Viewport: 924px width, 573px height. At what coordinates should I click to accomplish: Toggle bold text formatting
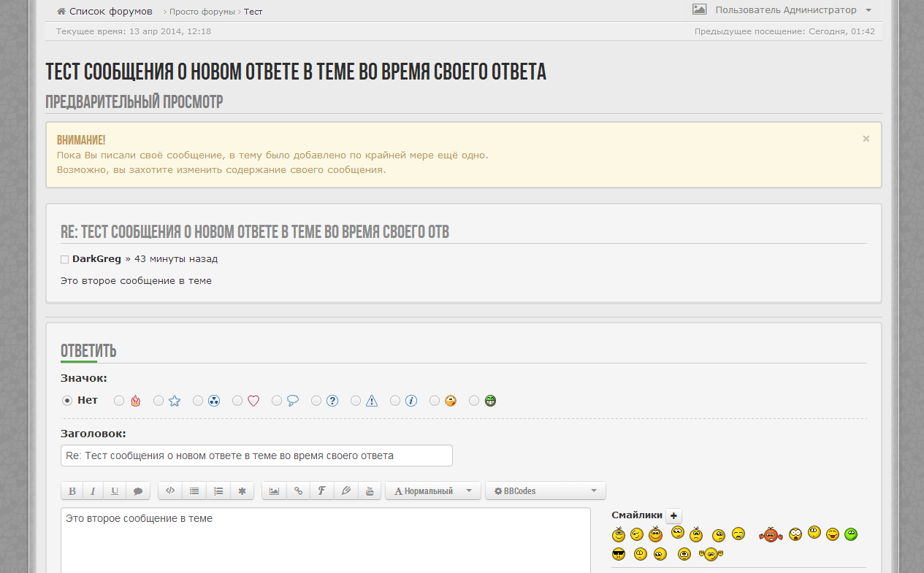pyautogui.click(x=72, y=491)
